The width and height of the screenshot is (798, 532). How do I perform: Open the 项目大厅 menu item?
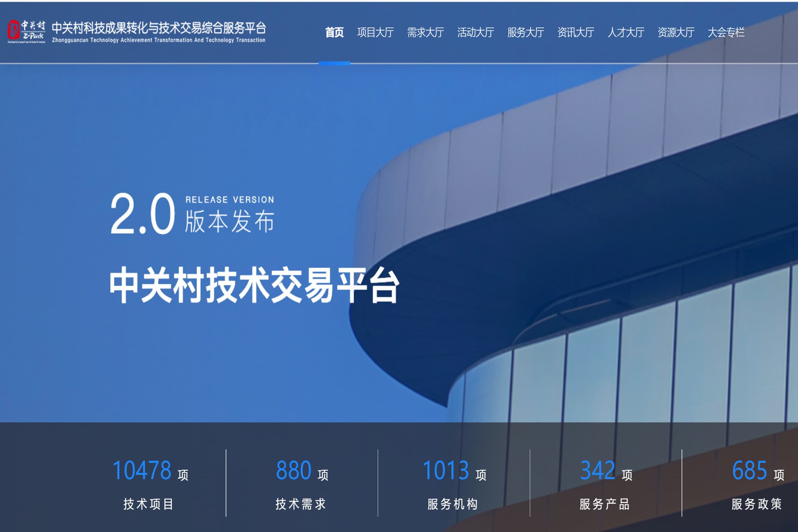375,32
